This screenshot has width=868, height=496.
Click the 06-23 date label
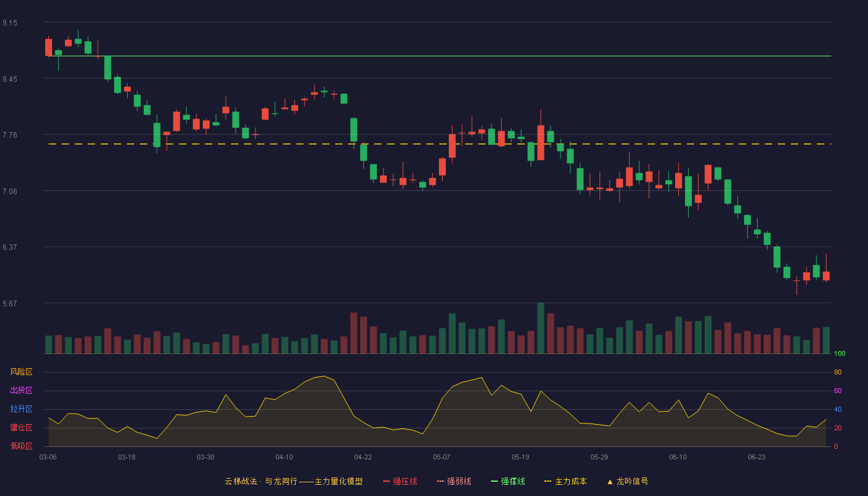pos(756,457)
